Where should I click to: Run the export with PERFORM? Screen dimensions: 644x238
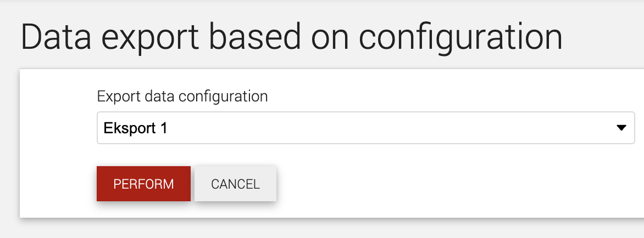(x=144, y=184)
